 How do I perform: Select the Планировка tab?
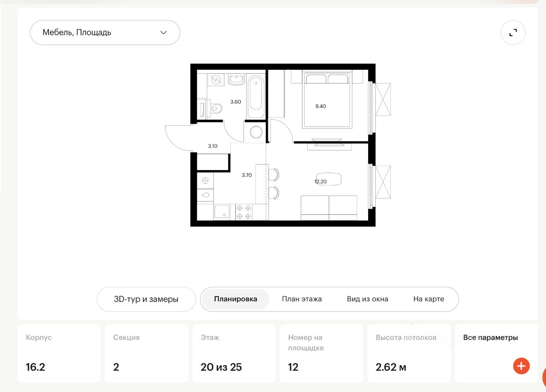[x=235, y=299]
